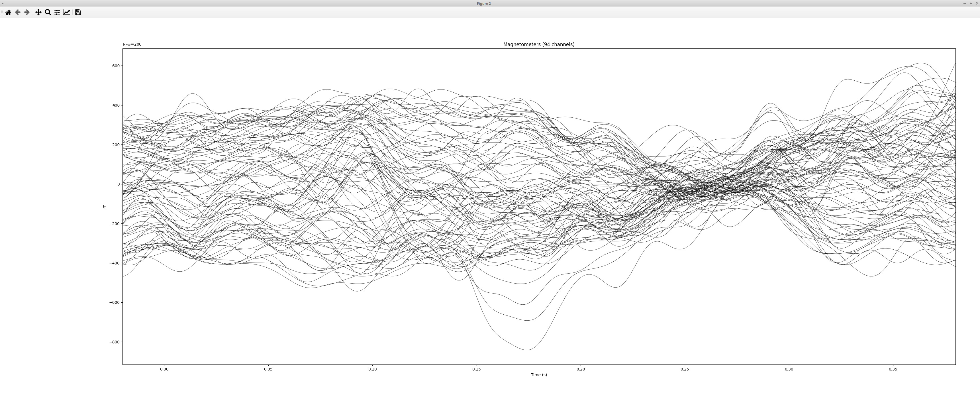Click the −800 y-axis tick label
The height and width of the screenshot is (397, 980).
point(114,342)
